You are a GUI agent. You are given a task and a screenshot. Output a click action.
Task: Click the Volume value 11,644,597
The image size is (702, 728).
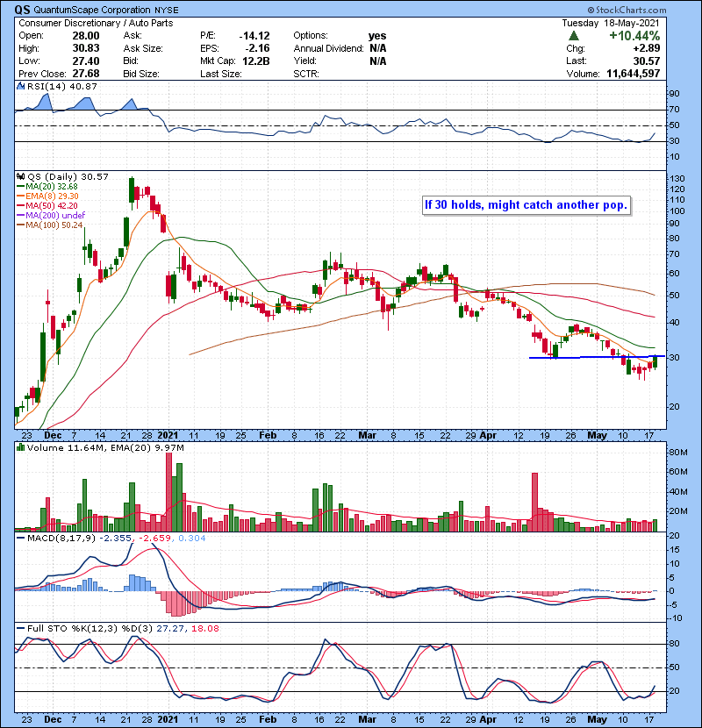(634, 74)
